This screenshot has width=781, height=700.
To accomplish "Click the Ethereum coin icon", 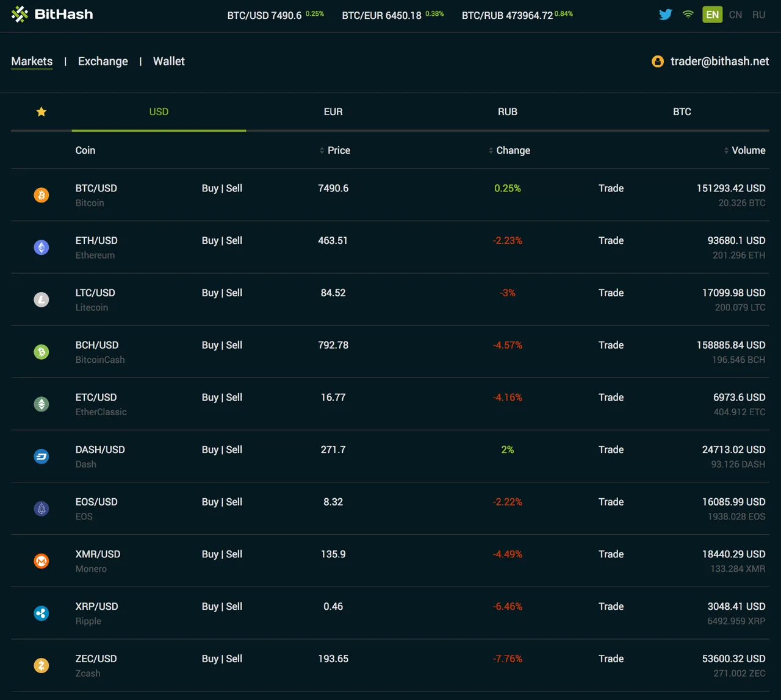I will pyautogui.click(x=41, y=247).
